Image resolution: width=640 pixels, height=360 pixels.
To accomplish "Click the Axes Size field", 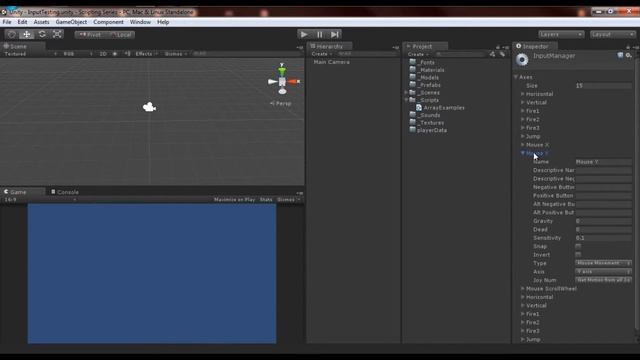I will [x=603, y=86].
